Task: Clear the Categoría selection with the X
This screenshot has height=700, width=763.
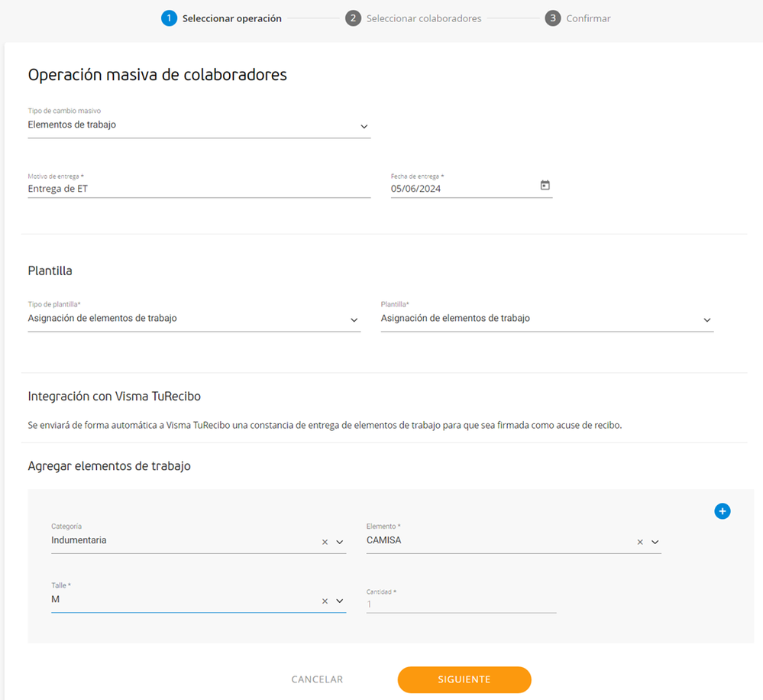Action: point(325,542)
